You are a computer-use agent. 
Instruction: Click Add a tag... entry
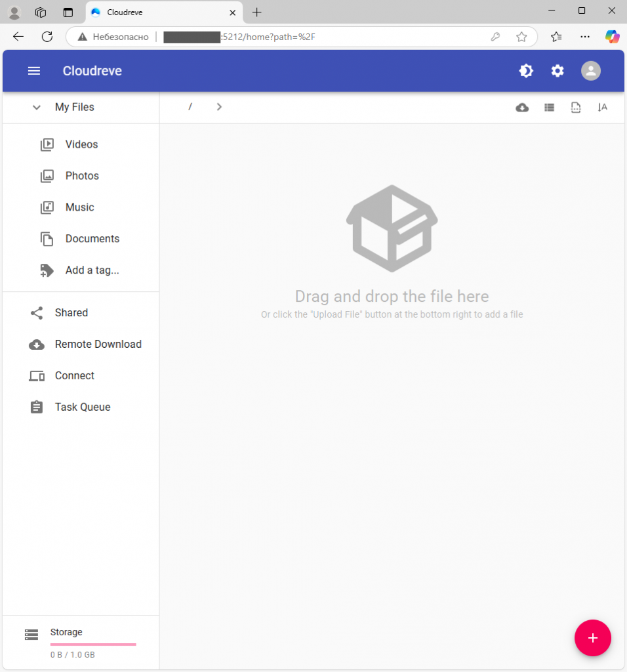[81, 270]
